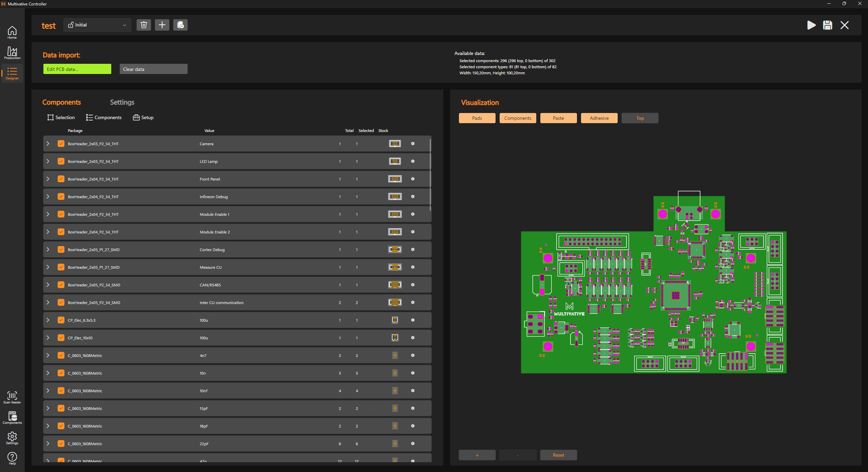Uncheck the Front Panel component checkbox

(61, 179)
